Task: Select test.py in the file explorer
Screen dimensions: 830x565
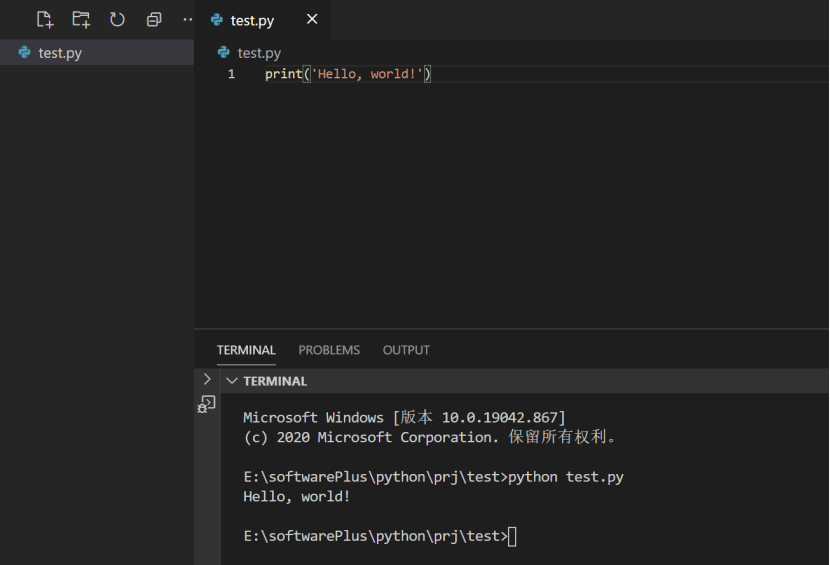Action: click(97, 52)
